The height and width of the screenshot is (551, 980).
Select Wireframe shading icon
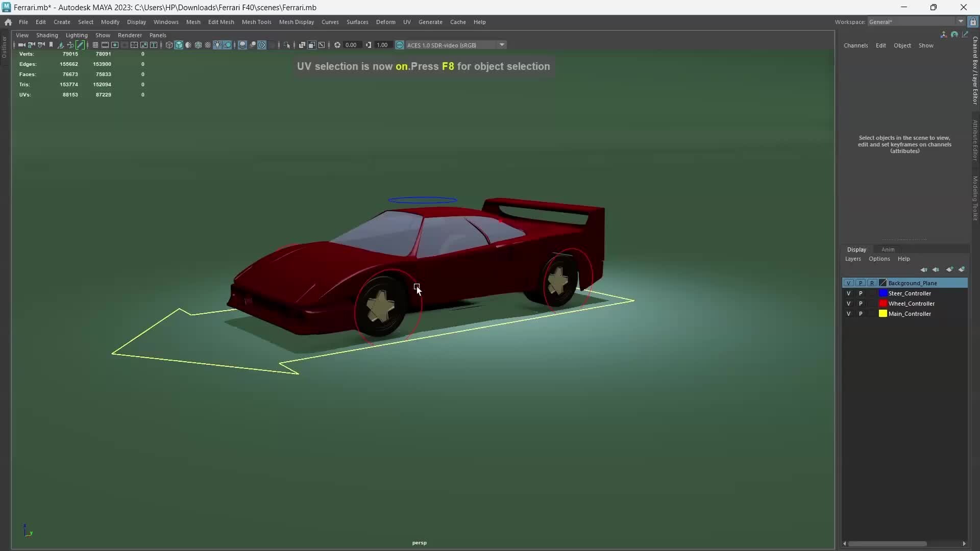tap(169, 45)
